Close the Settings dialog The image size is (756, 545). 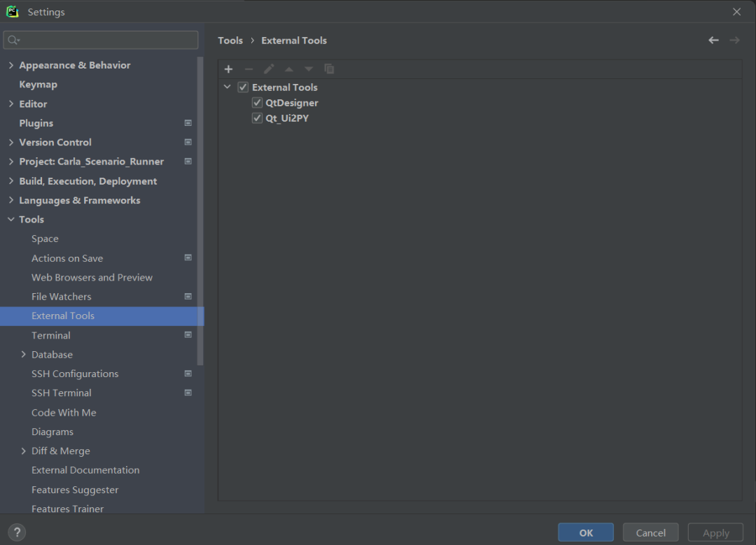coord(736,12)
